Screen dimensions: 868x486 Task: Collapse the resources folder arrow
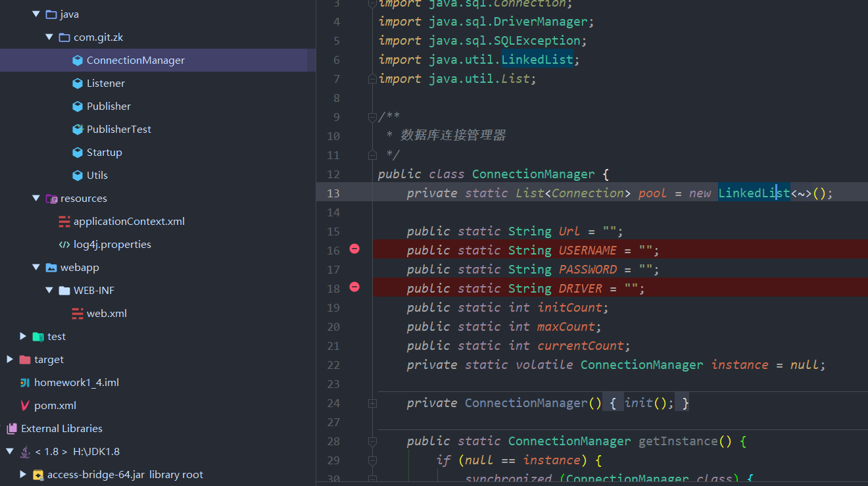[x=36, y=198]
